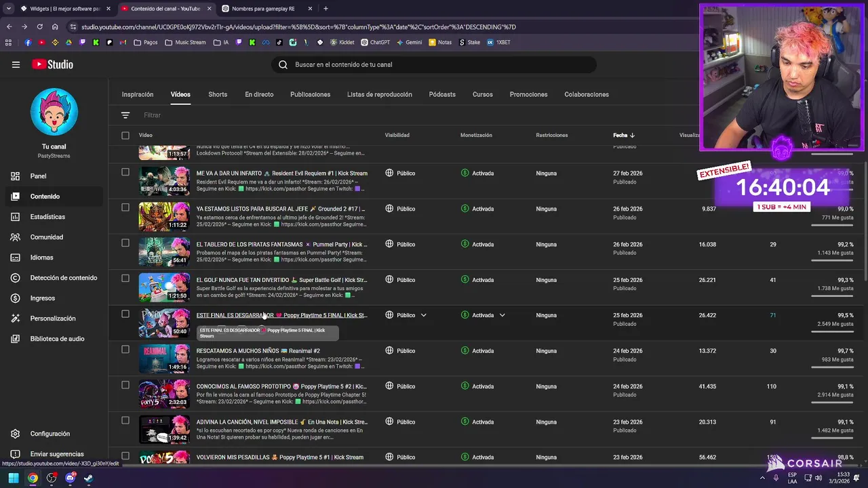This screenshot has height=488, width=868.
Task: Expand monetization dropdown for Poppy Playtime 5 FINAL
Action: click(x=502, y=315)
